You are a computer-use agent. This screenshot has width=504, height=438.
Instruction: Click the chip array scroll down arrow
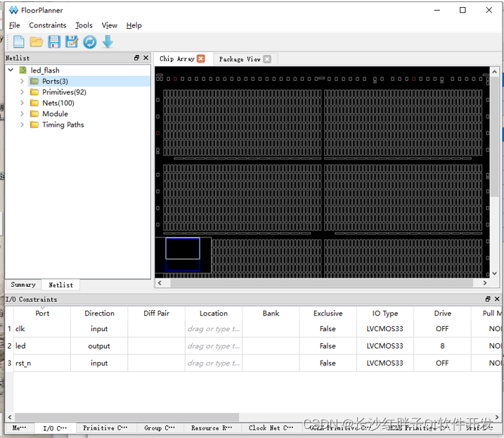click(x=494, y=273)
